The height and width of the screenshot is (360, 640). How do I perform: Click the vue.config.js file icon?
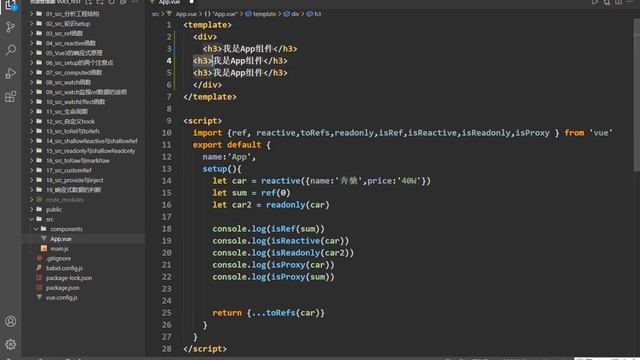[39, 298]
